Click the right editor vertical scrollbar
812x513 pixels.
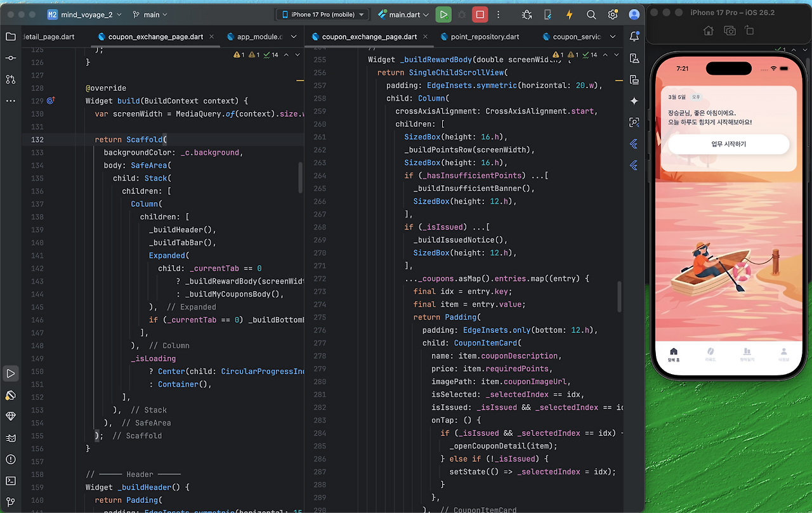(x=620, y=297)
